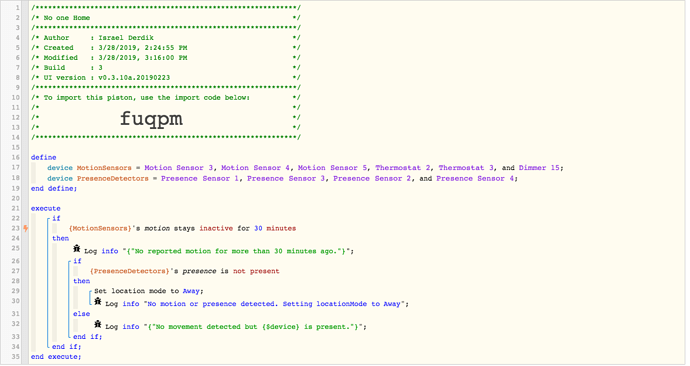The image size is (690, 366).
Task: Click Thermostat 3 device
Action: tap(466, 168)
